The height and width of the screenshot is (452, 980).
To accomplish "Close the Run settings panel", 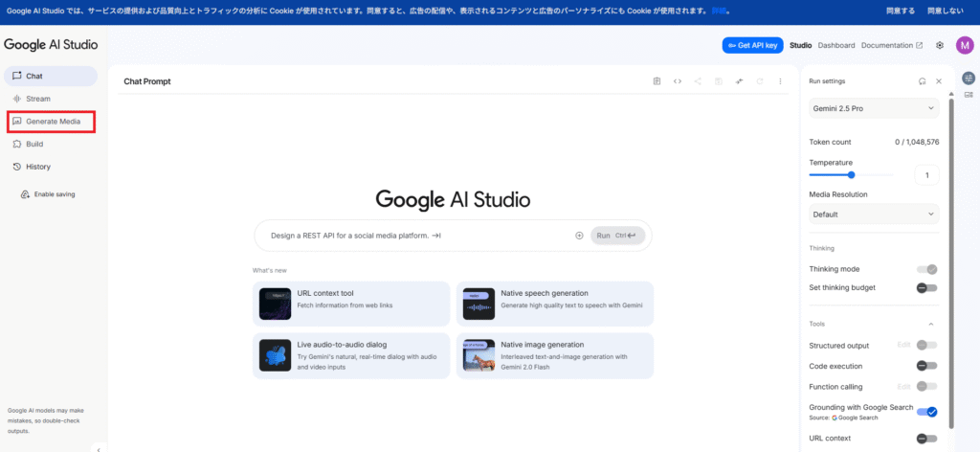I will (938, 81).
